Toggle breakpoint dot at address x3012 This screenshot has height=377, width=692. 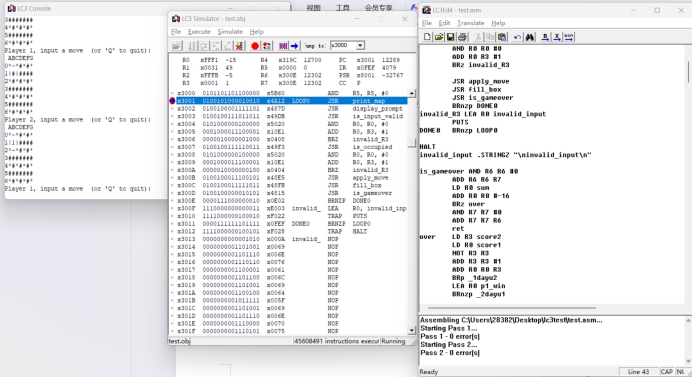click(x=172, y=231)
